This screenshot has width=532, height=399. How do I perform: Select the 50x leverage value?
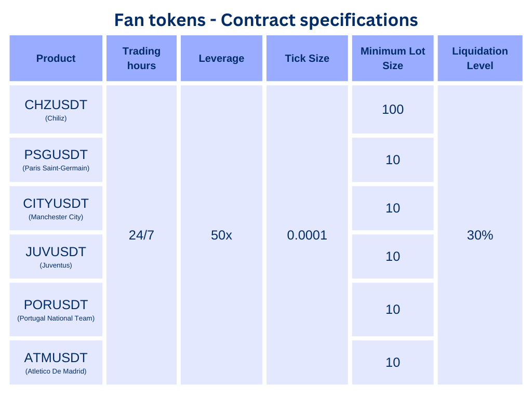(x=221, y=235)
